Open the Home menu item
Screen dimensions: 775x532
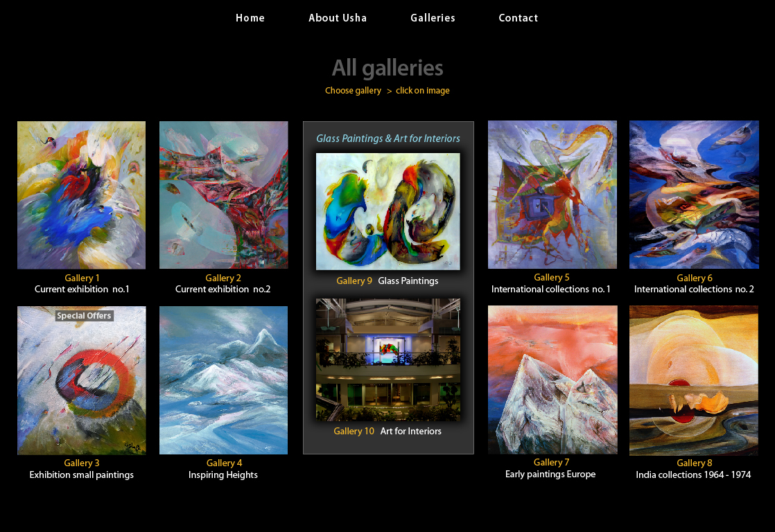tap(250, 18)
